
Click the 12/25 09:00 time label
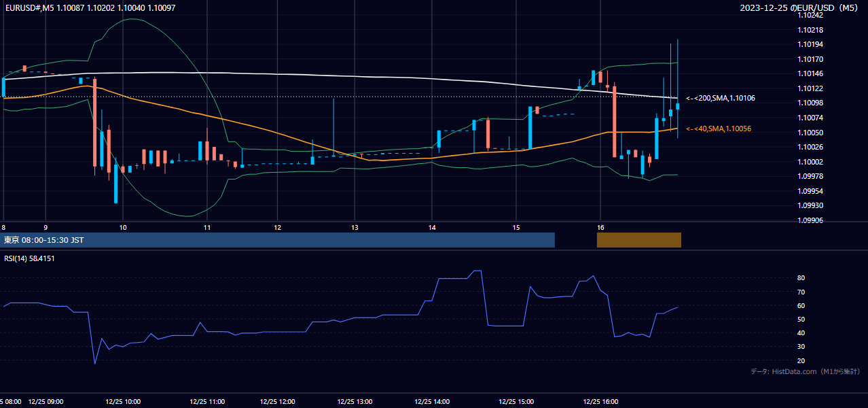click(x=46, y=402)
